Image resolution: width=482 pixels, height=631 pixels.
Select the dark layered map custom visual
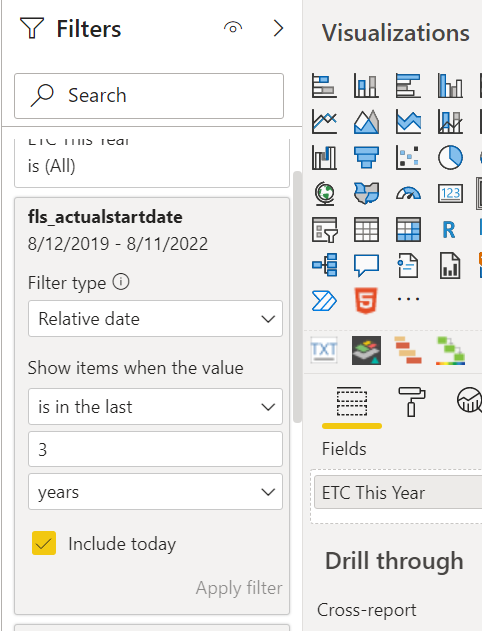(x=366, y=351)
